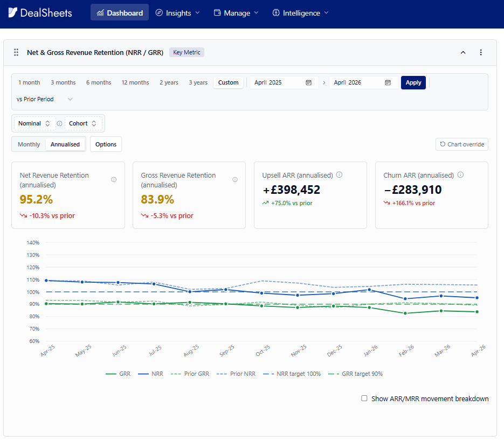Screen dimensions: 504x441
Task: Enable Show ARR/MRR movement breakdown checkbox
Action: point(364,398)
